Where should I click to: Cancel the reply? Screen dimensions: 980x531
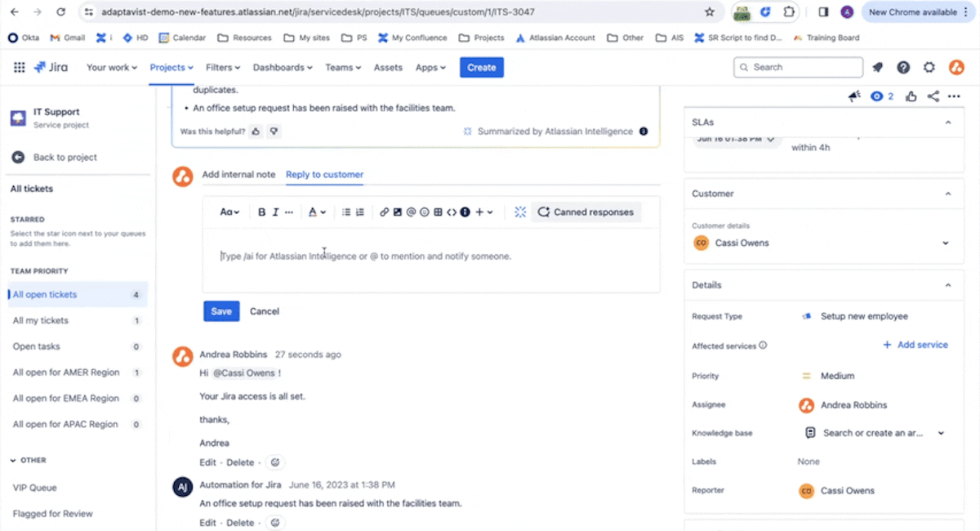click(265, 311)
